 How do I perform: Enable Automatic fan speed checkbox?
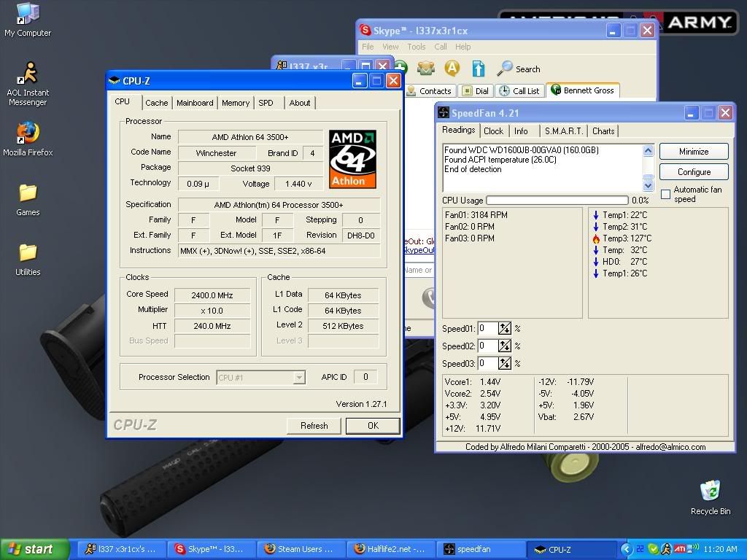[x=665, y=194]
